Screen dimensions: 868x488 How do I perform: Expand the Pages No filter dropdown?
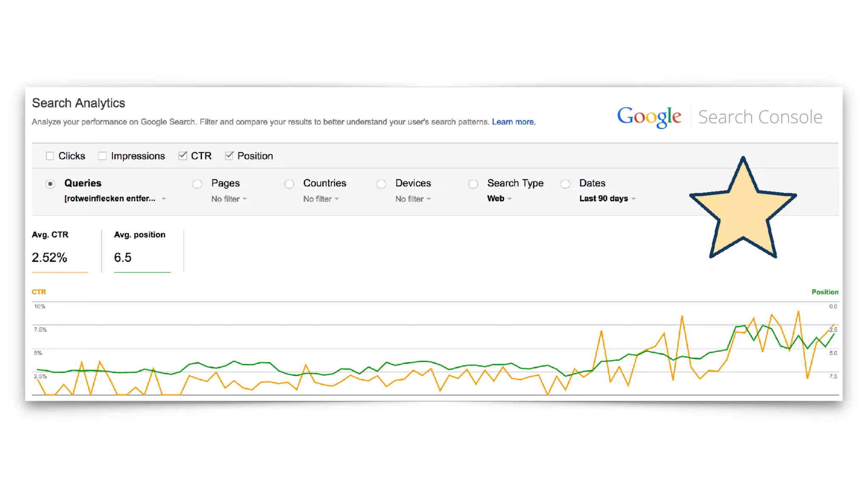click(x=229, y=199)
